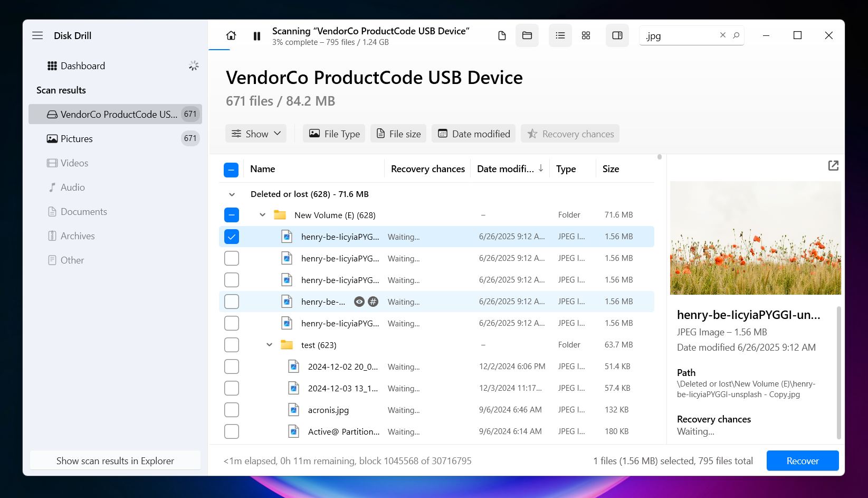This screenshot has height=498, width=868.
Task: Check the henry-be file with eye icon
Action: click(x=232, y=302)
